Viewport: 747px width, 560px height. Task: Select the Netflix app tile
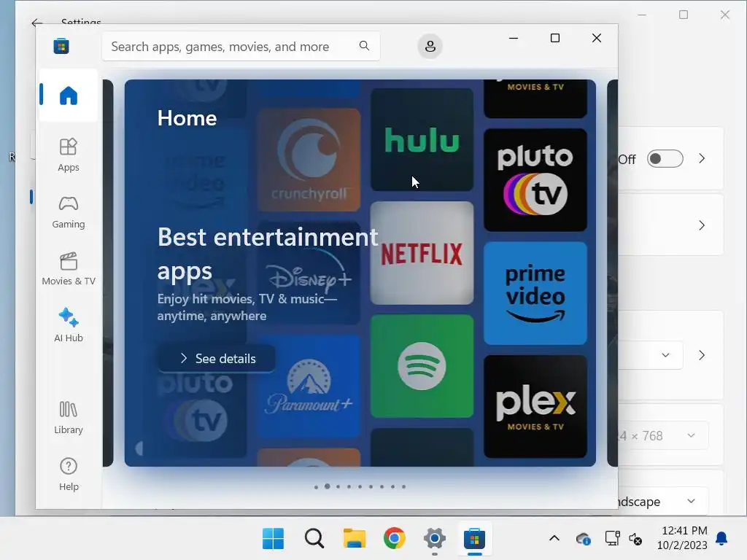[422, 253]
